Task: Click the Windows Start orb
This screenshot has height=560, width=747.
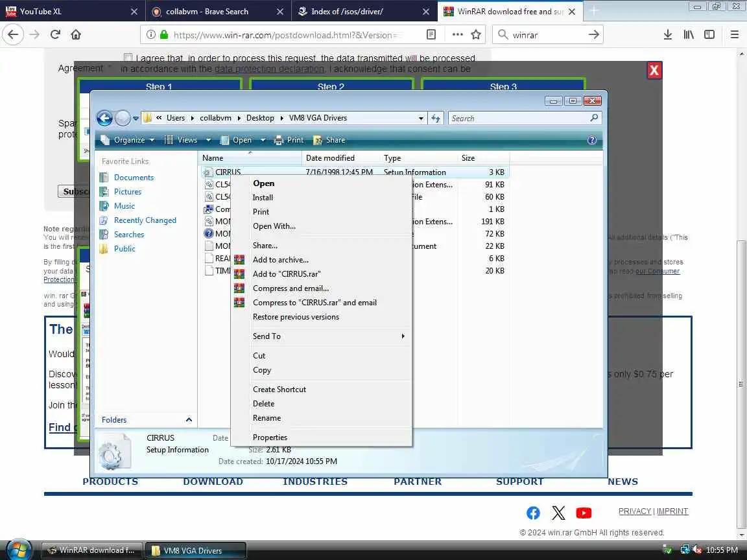Action: pos(19,550)
